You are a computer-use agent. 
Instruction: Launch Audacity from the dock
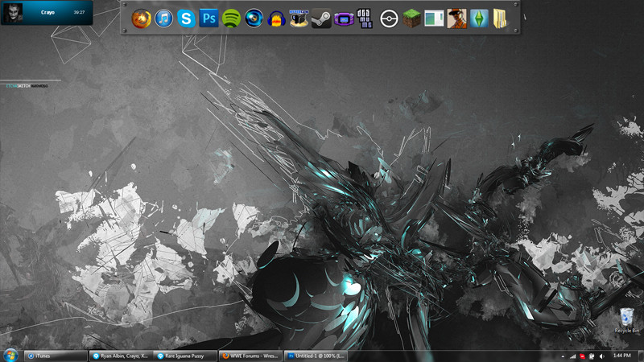276,18
